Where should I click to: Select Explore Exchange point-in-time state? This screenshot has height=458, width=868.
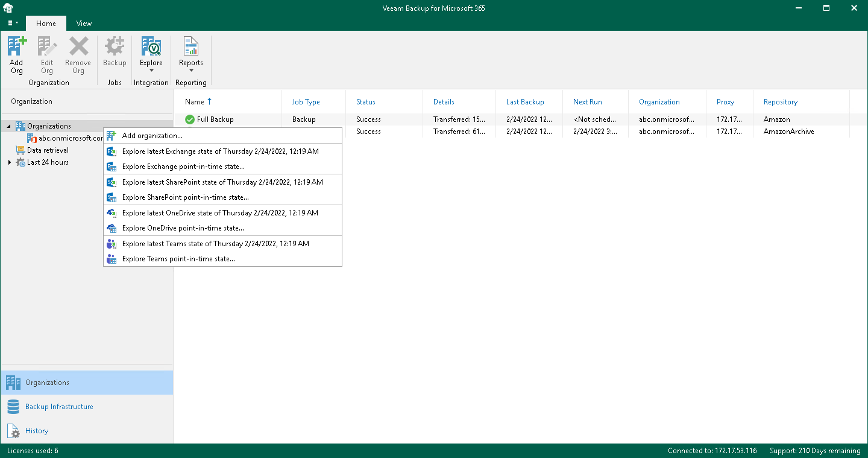pos(222,167)
